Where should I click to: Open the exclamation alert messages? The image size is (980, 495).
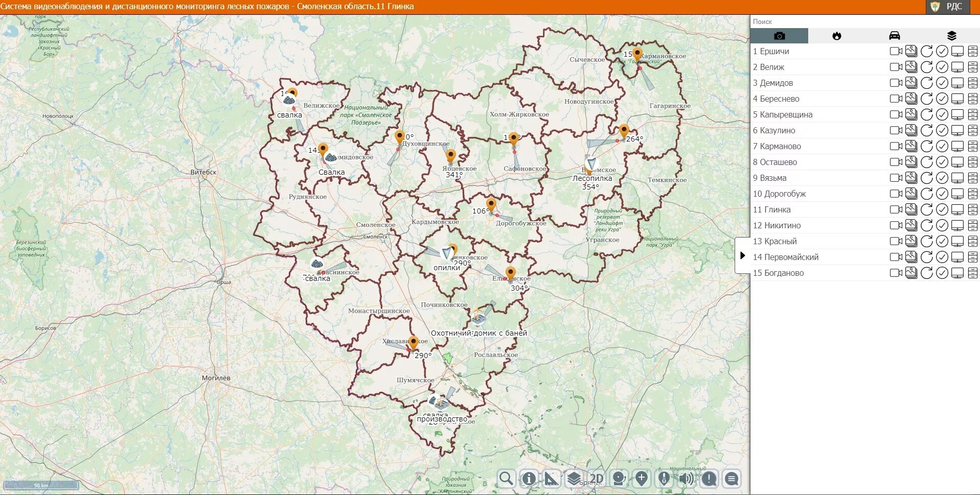click(x=709, y=479)
